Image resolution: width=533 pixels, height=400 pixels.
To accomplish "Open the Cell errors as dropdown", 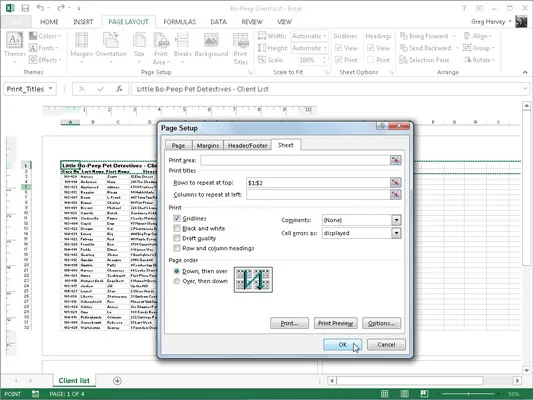I will tap(396, 233).
